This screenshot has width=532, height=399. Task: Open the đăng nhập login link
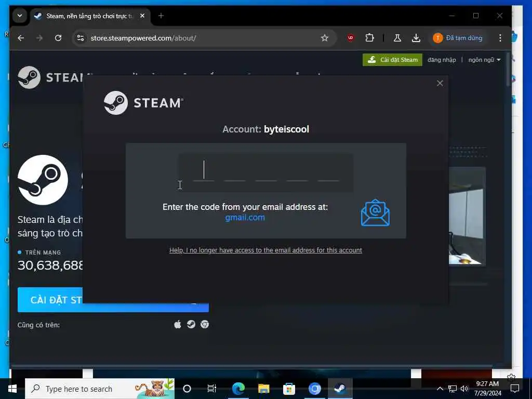(x=442, y=60)
